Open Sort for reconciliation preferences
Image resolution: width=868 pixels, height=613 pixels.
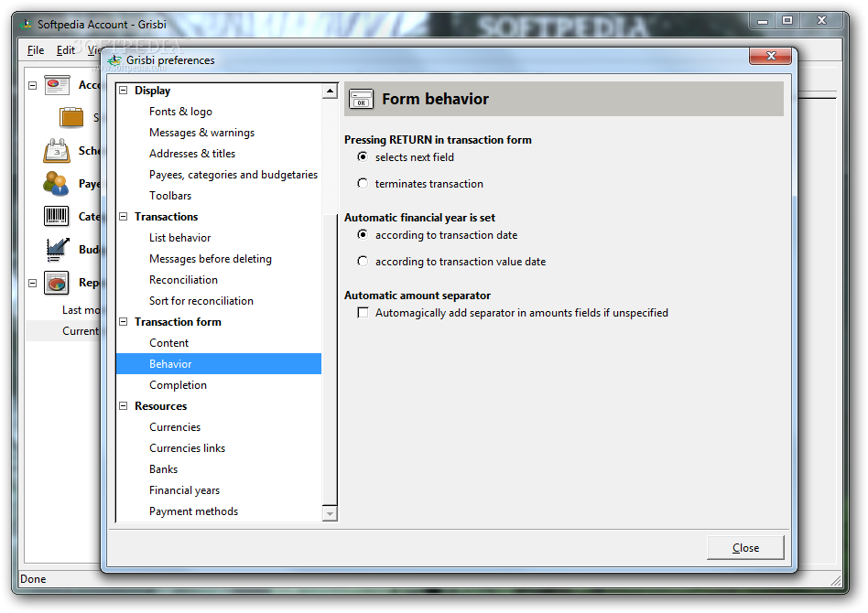pos(201,301)
